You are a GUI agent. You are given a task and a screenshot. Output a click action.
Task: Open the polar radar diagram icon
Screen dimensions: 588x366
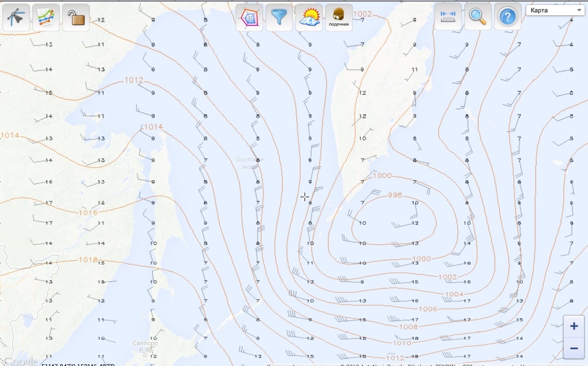[249, 18]
